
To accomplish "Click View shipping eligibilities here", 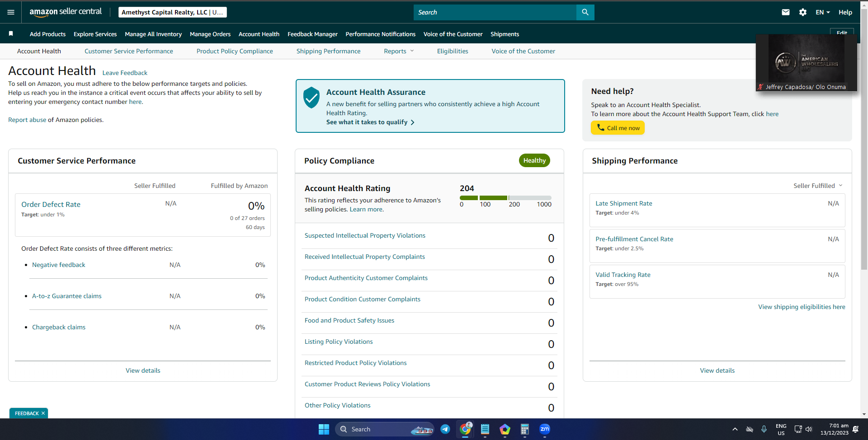I will (x=802, y=307).
